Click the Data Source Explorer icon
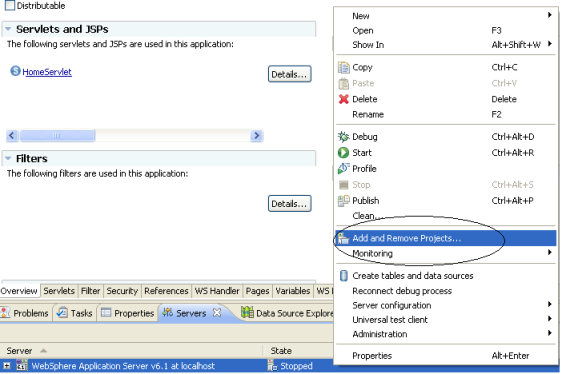The height and width of the screenshot is (374, 562). [247, 313]
